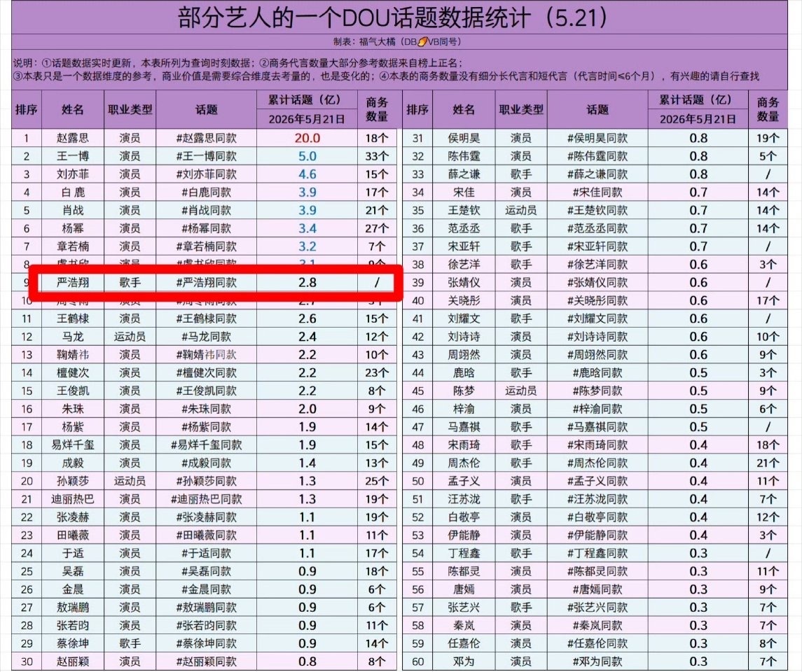Image resolution: width=802 pixels, height=672 pixels.
Task: Click the name 吴磊
Action: point(73,571)
